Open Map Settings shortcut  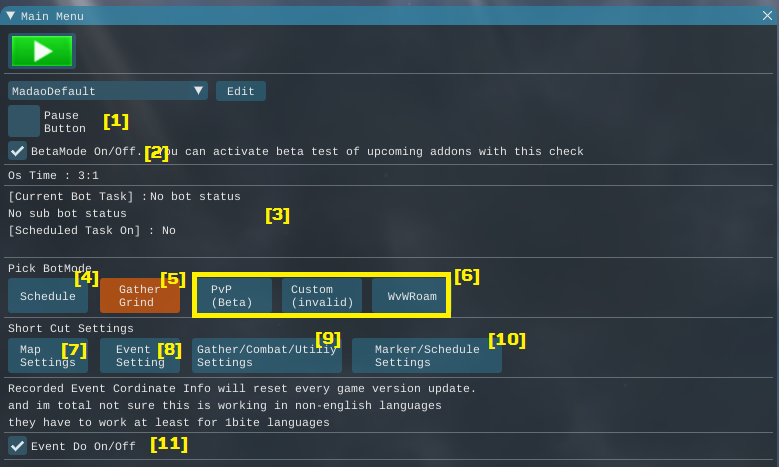[x=48, y=356]
